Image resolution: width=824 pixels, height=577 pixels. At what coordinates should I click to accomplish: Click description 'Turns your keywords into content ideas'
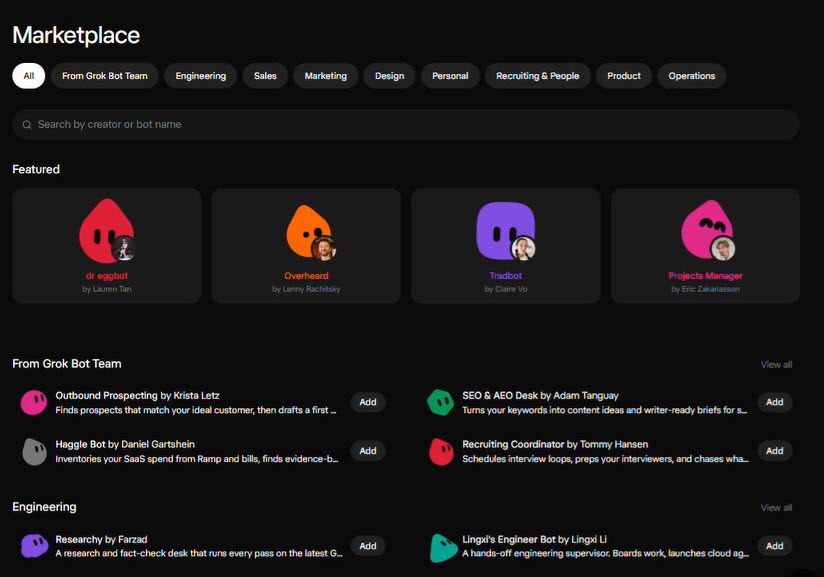pyautogui.click(x=604, y=410)
